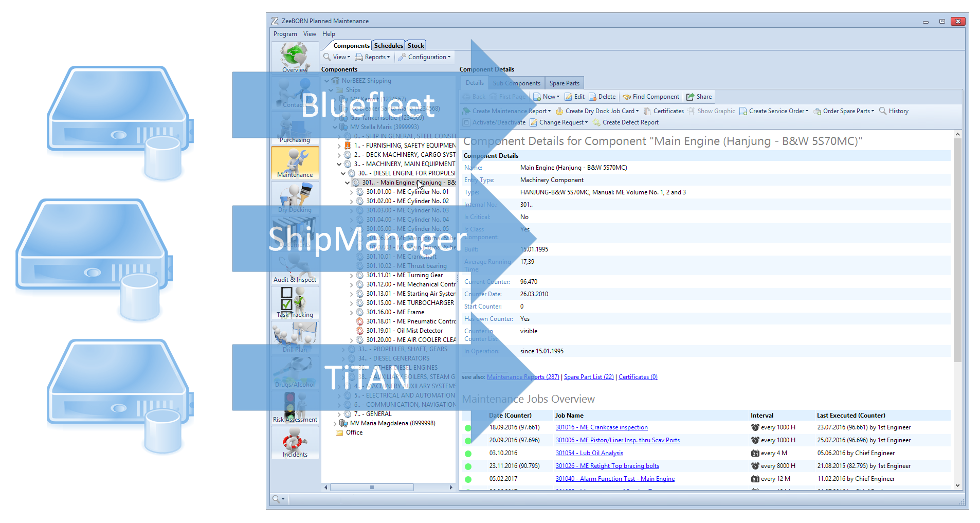Select 301.16.00 - ME Frame tree row
Viewport: 980px width, 523px height.
point(395,312)
